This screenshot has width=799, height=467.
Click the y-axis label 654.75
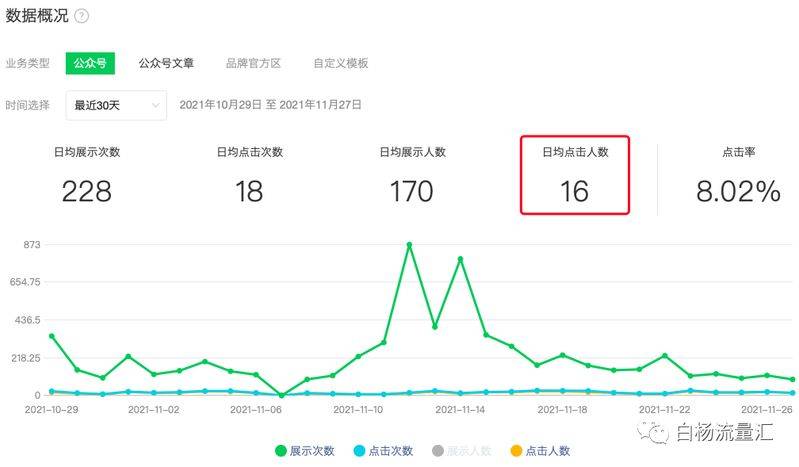(x=25, y=282)
